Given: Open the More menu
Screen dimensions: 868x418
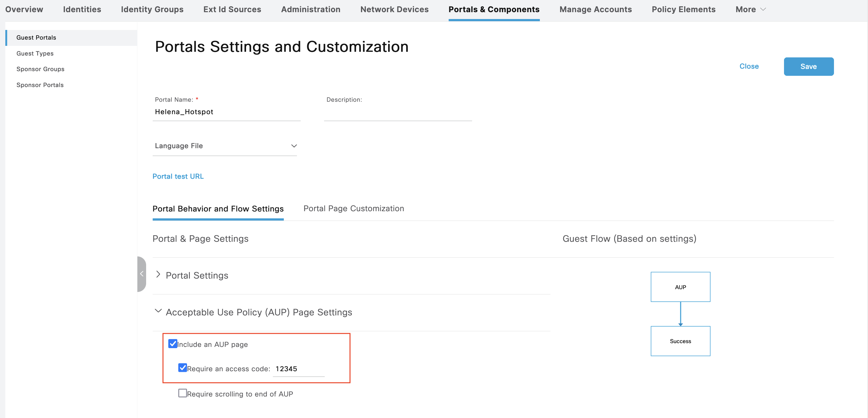Looking at the screenshot, I should coord(750,9).
